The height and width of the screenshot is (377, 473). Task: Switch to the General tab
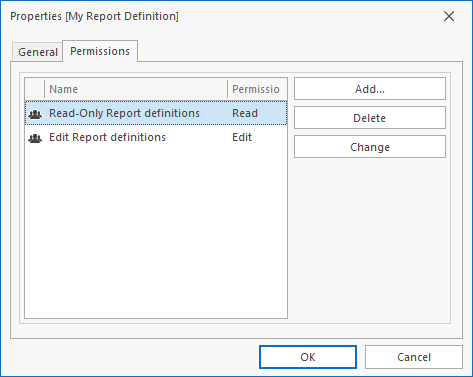(x=38, y=52)
